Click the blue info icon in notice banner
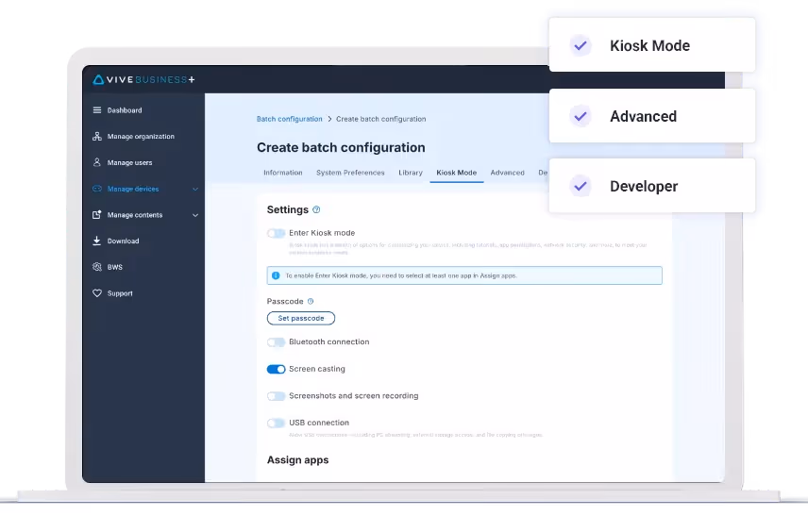 [276, 275]
